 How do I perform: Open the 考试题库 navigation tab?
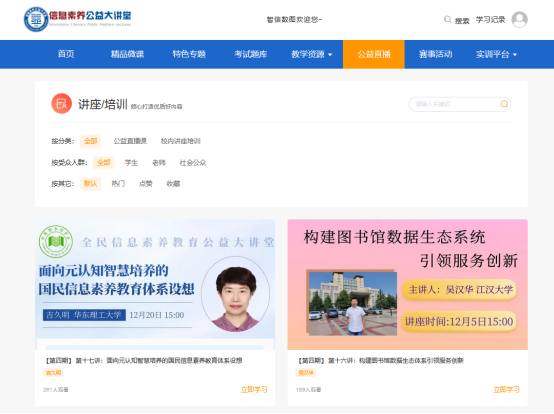coord(251,54)
